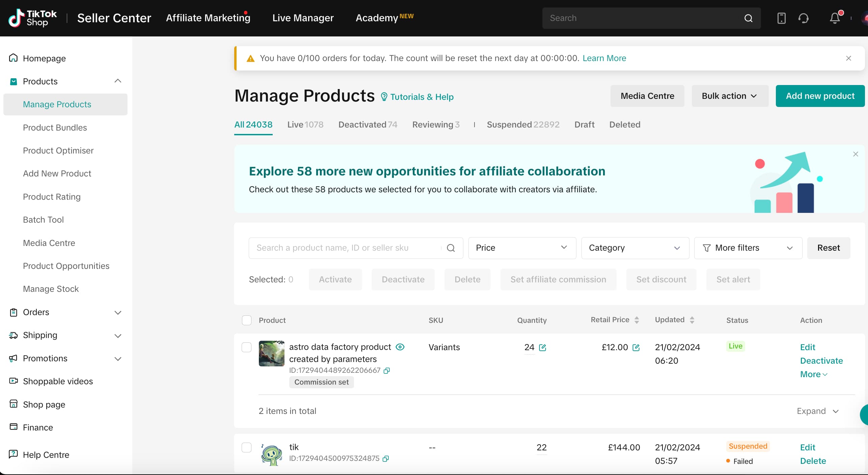Go to Product Optimiser in the sidebar
The width and height of the screenshot is (868, 475).
[x=58, y=150]
